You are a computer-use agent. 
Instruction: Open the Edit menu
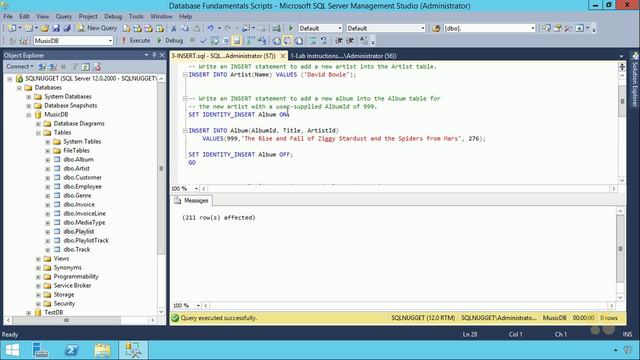coord(24,16)
